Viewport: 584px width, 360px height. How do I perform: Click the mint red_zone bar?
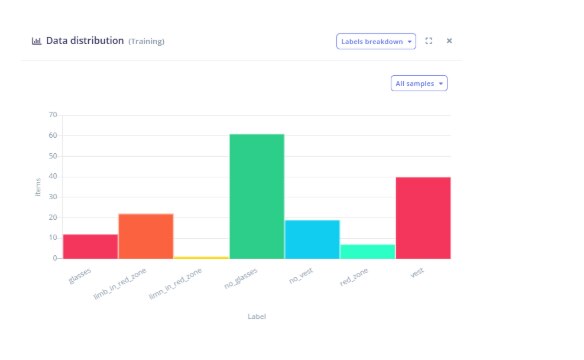(368, 252)
